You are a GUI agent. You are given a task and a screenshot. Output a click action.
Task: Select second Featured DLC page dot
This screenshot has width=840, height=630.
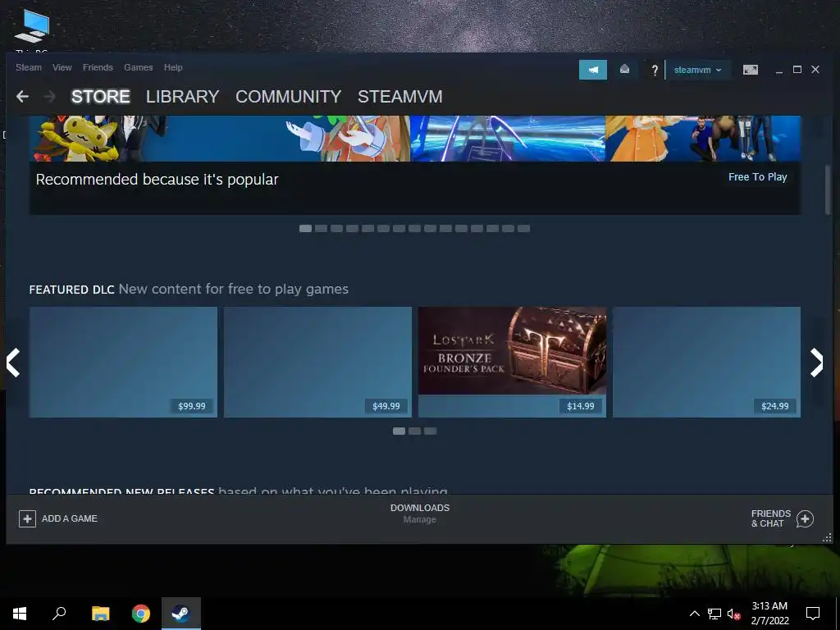coord(414,431)
